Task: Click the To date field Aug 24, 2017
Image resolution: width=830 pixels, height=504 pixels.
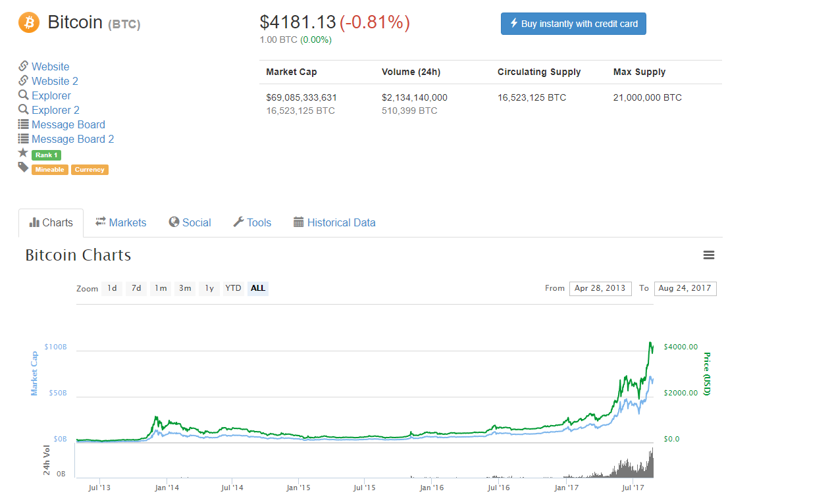Action: (685, 288)
